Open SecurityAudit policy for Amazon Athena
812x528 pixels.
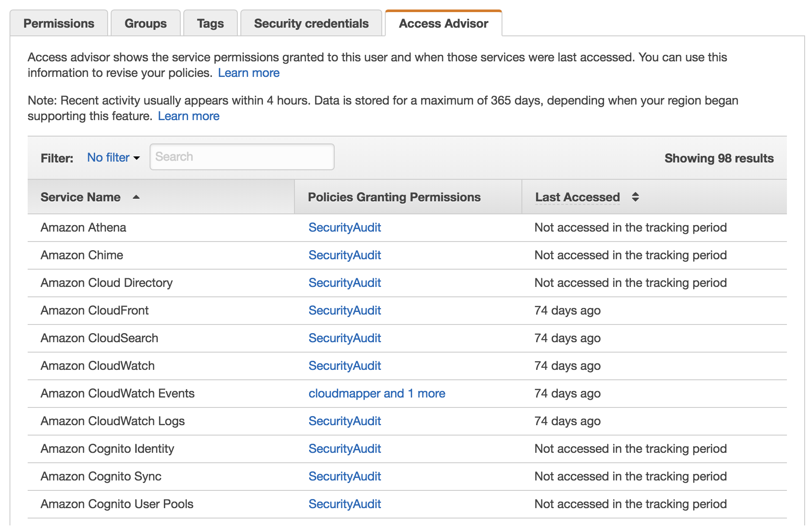pos(345,228)
